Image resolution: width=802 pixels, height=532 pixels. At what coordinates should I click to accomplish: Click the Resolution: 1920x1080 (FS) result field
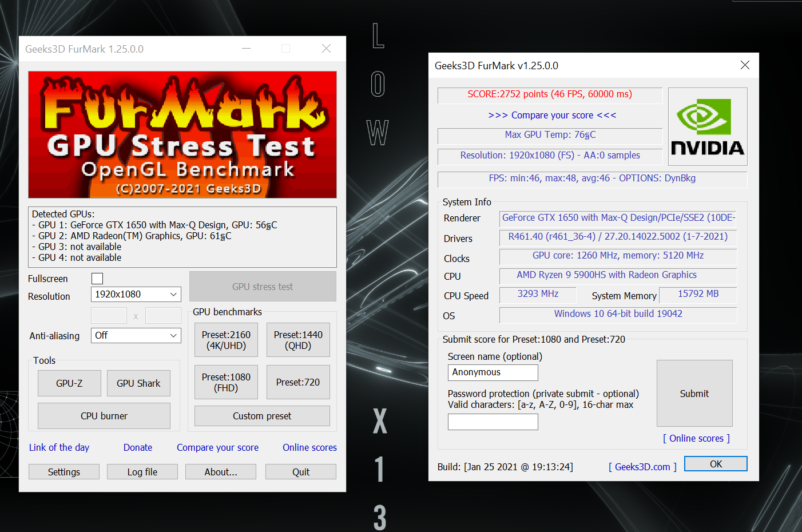(550, 156)
